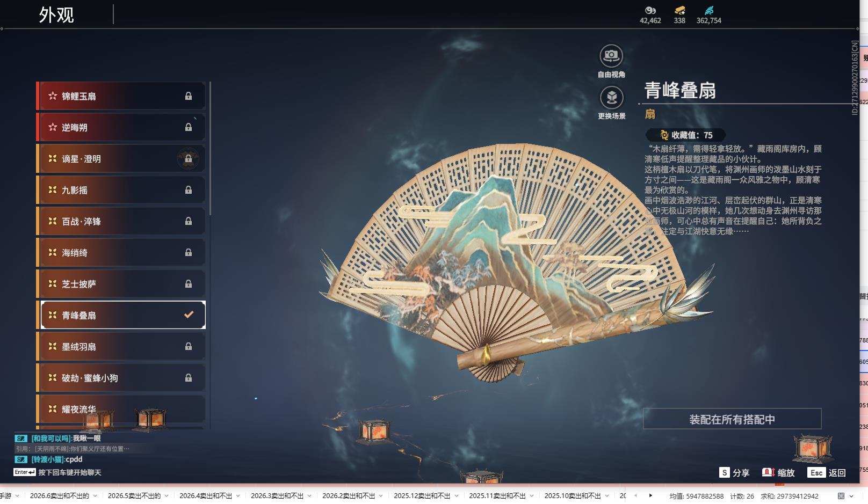Image resolution: width=868 pixels, height=504 pixels.
Task: Select the 摘星·澄明 appearance entry
Action: [121, 159]
